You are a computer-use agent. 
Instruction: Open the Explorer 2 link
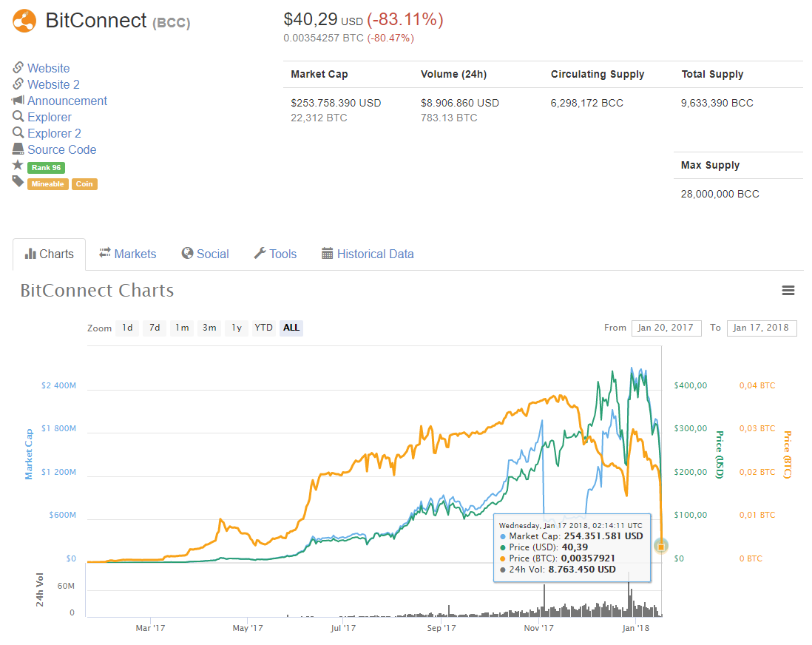click(x=55, y=133)
